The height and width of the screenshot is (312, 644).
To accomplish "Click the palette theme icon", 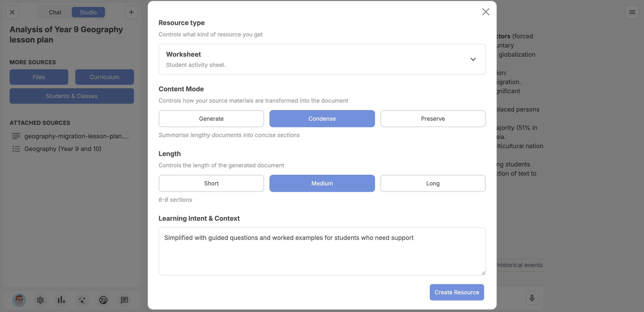I will pyautogui.click(x=103, y=300).
